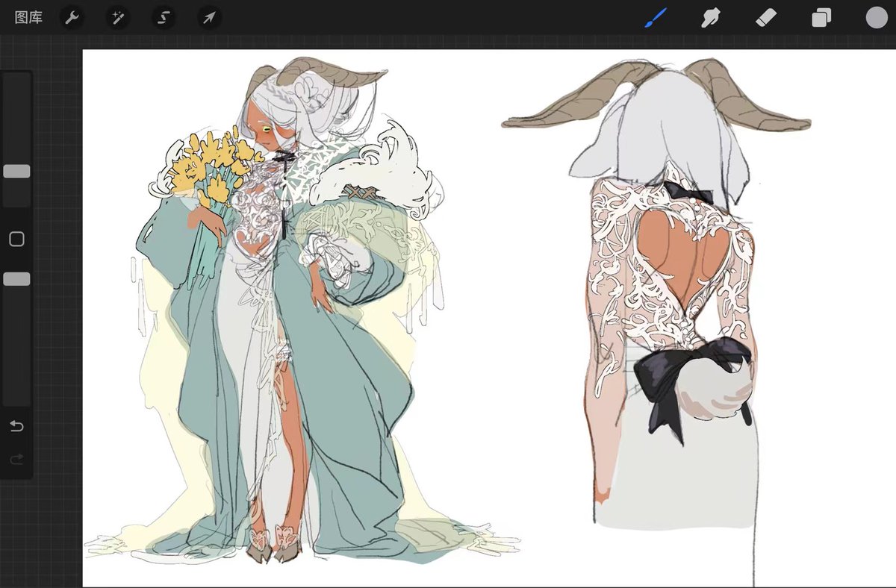This screenshot has height=588, width=896.
Task: Open the 图库 gallery
Action: pyautogui.click(x=28, y=17)
